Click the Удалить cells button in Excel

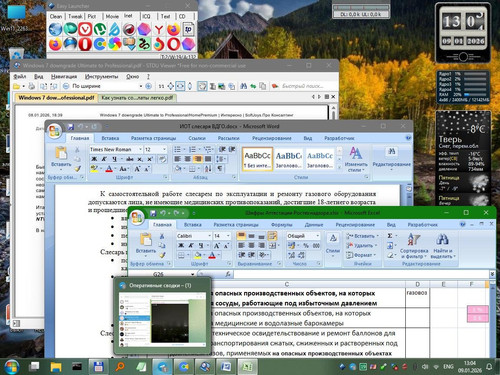[361, 245]
